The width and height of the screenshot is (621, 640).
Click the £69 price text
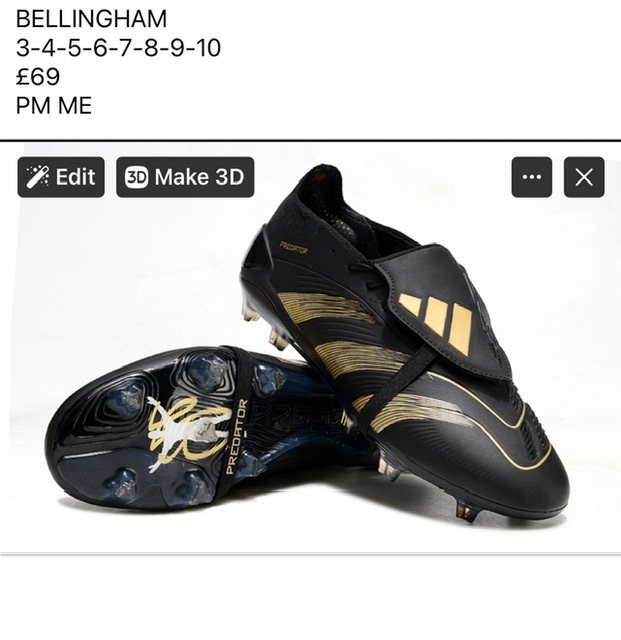pyautogui.click(x=38, y=77)
